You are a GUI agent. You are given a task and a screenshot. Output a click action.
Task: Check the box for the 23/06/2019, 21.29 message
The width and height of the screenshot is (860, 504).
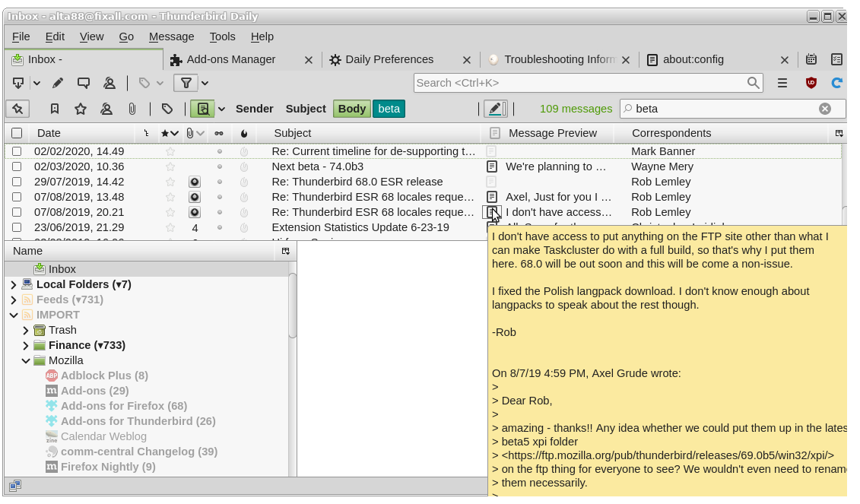coord(17,227)
